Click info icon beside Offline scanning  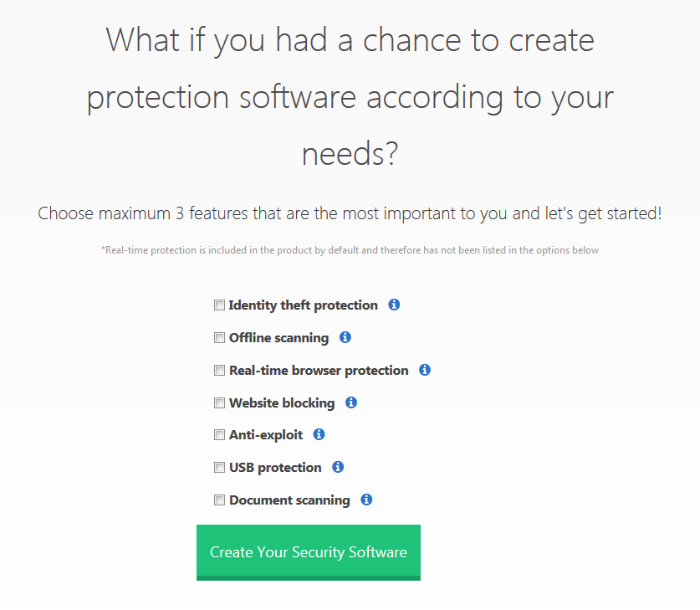click(345, 337)
